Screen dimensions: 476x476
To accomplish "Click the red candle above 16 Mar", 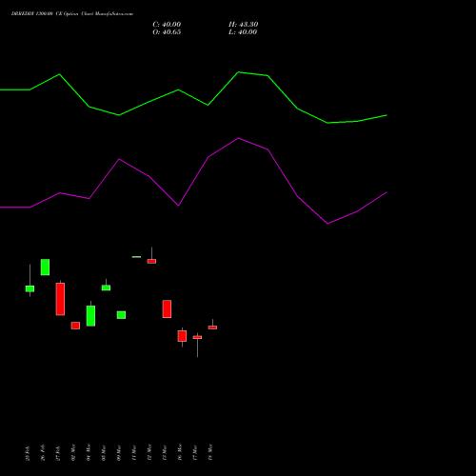I will click(x=182, y=336).
